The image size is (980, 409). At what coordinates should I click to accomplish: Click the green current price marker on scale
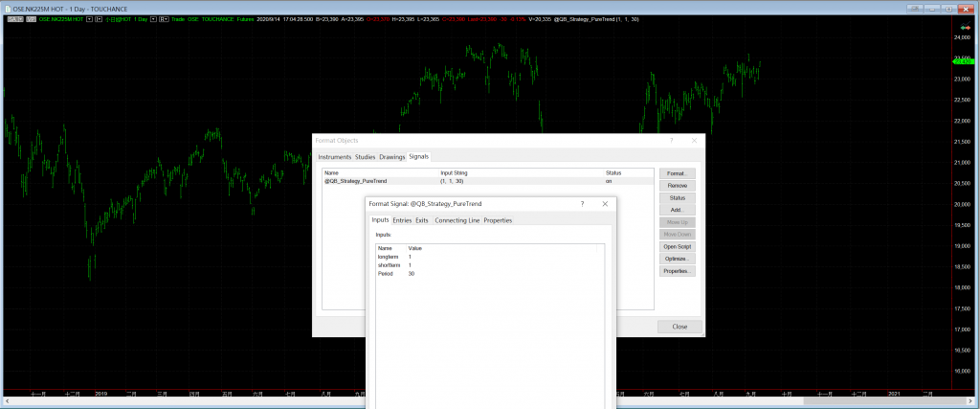[x=965, y=59]
